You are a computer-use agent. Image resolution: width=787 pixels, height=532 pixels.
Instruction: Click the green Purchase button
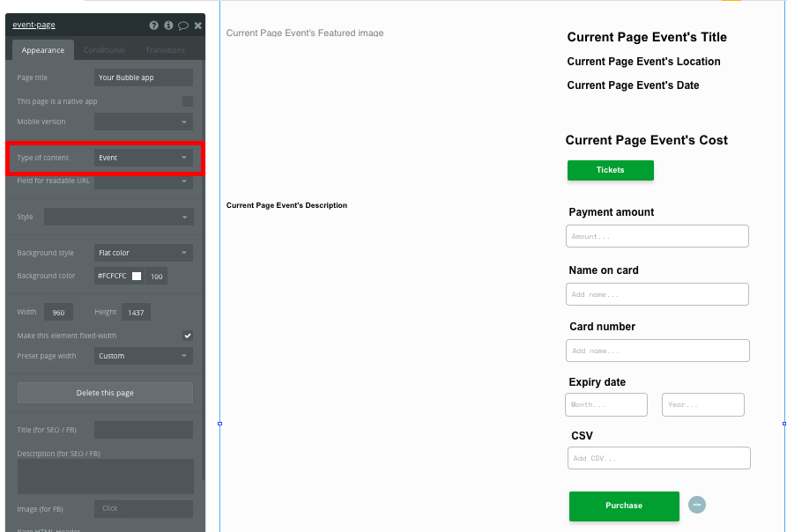624,506
